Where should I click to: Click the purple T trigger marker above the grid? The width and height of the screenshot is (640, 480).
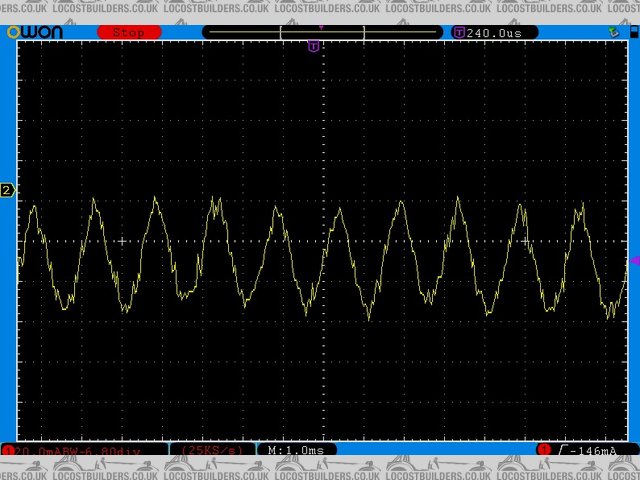[314, 46]
